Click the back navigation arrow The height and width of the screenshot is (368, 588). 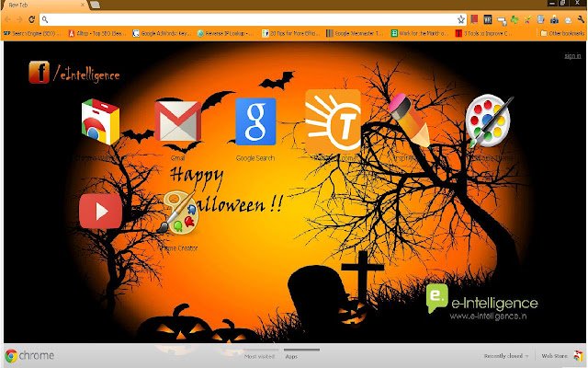[8, 19]
